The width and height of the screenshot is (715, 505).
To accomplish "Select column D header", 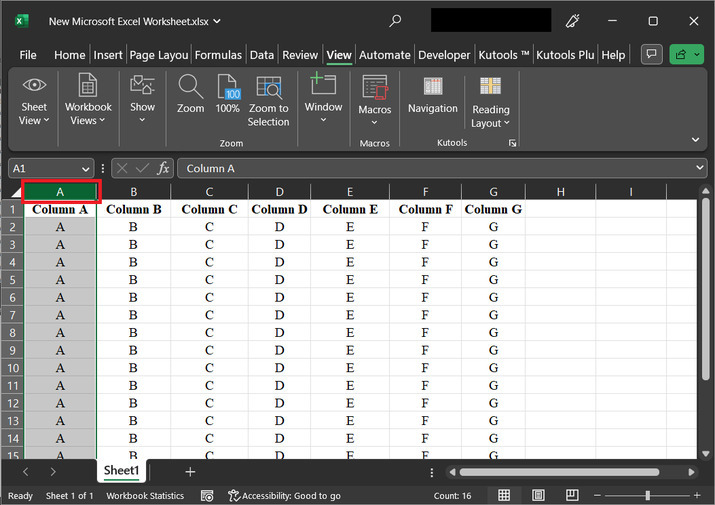I will (279, 191).
